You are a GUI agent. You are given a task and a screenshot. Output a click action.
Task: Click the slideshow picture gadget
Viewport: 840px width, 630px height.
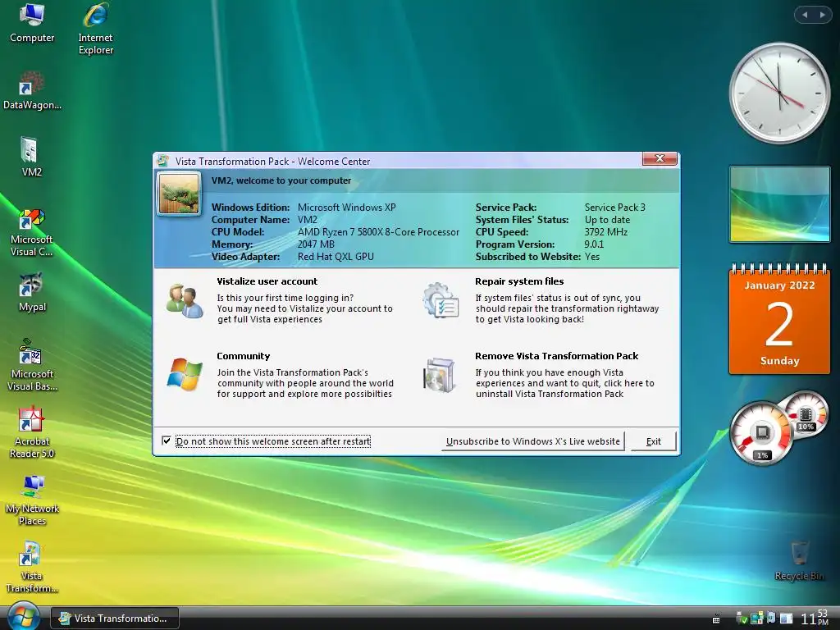779,204
